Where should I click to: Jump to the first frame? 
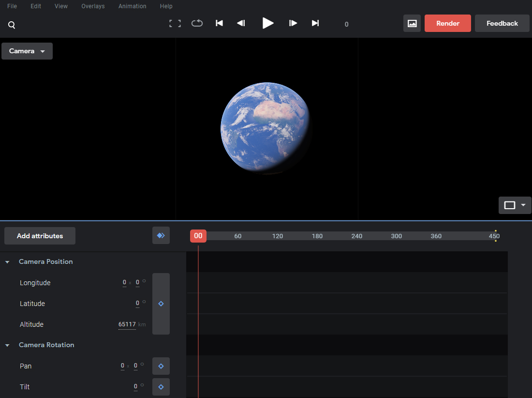(219, 23)
